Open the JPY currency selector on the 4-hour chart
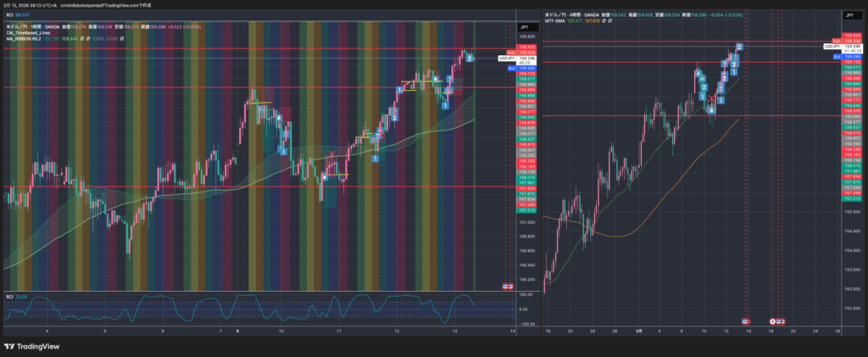Viewport: 868px width, 357px height. (x=849, y=15)
